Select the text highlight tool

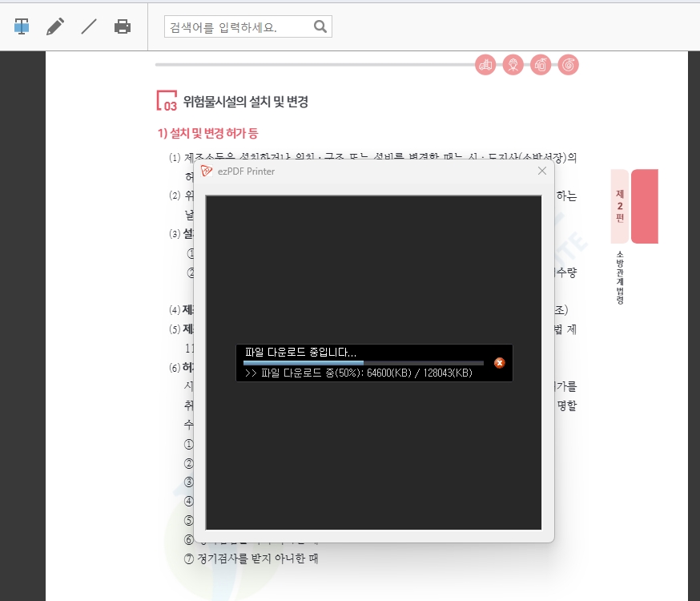[x=22, y=26]
